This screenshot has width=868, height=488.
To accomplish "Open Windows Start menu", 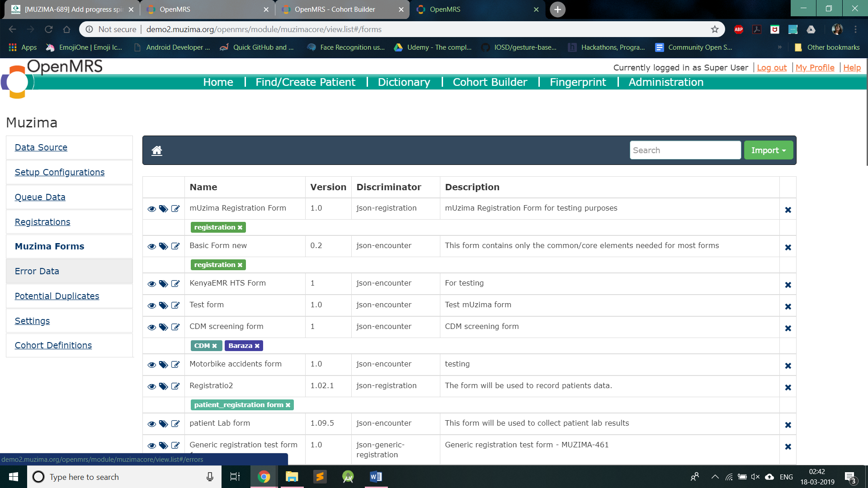I will tap(14, 477).
